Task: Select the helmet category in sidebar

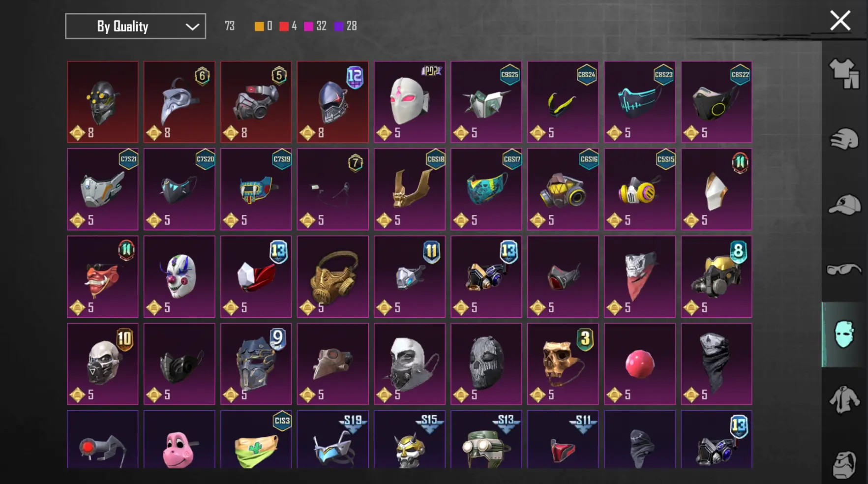Action: click(x=844, y=139)
